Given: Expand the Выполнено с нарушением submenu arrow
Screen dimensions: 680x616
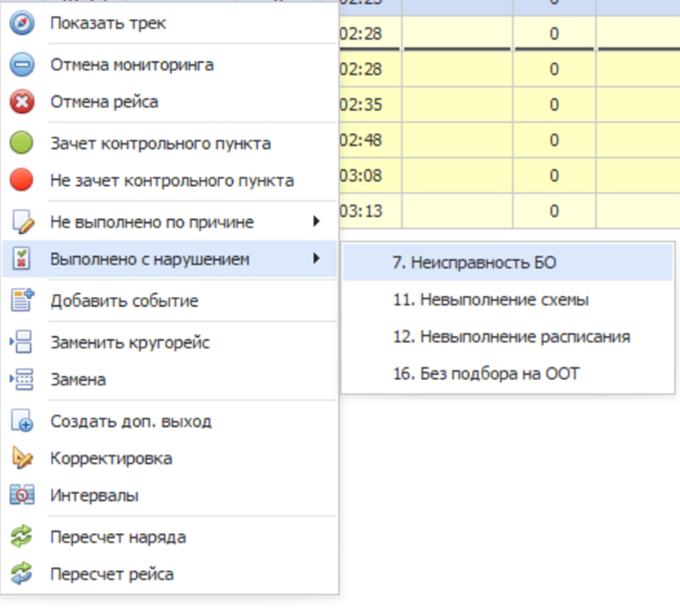Looking at the screenshot, I should 316,259.
